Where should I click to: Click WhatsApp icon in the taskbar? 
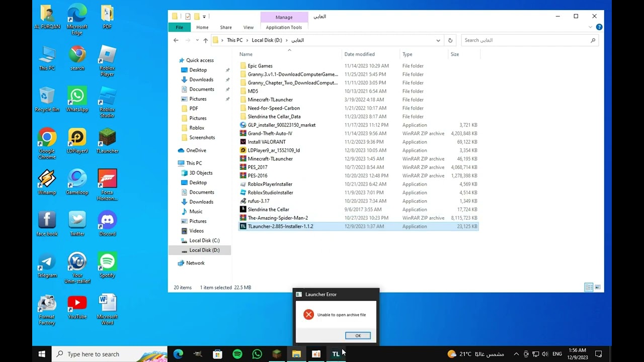257,354
